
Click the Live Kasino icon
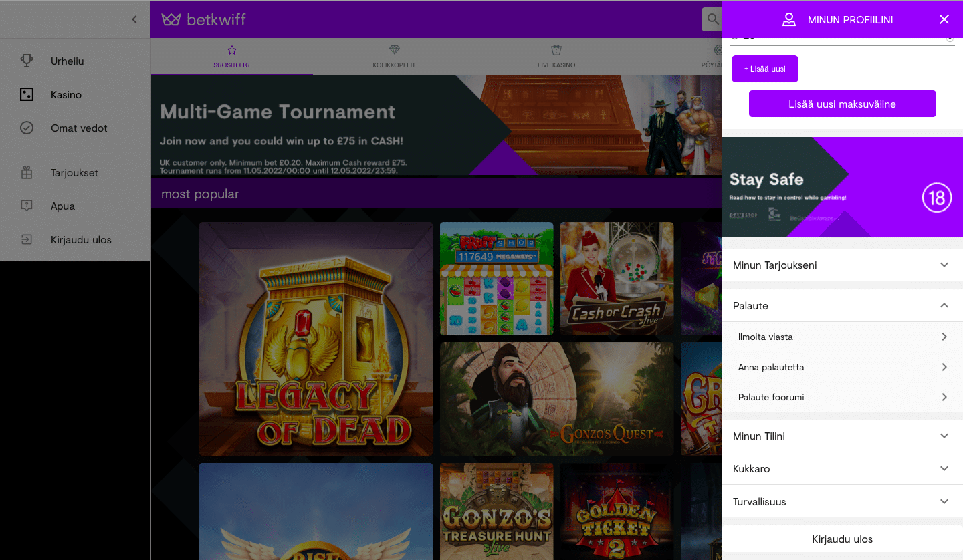pos(556,50)
